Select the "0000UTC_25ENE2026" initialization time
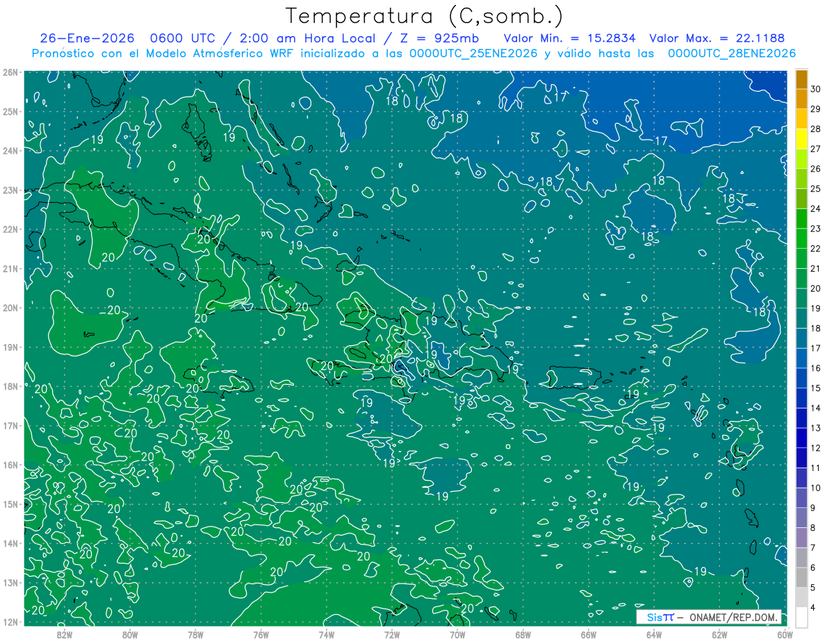 (473, 53)
